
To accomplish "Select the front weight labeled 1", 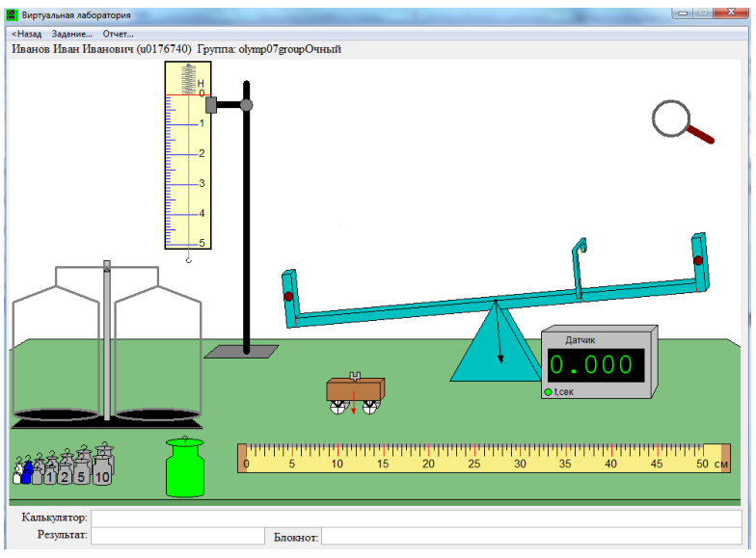I will 50,476.
